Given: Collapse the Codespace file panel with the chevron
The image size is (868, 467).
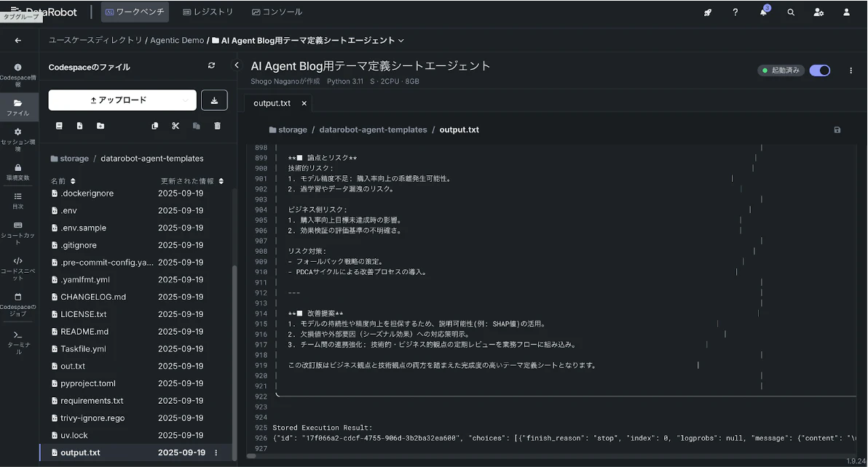Looking at the screenshot, I should coord(235,65).
